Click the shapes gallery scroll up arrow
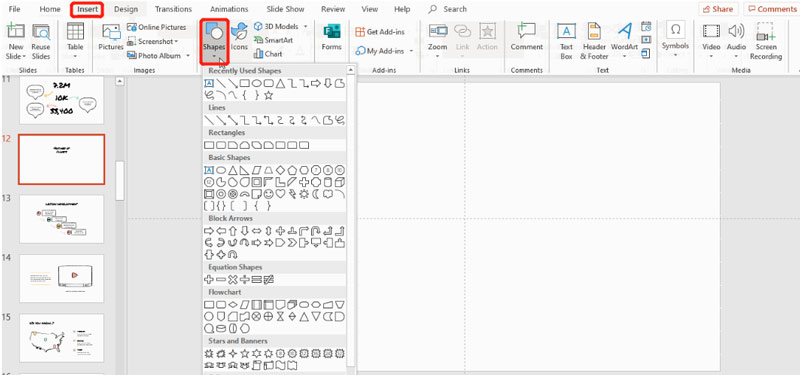 tap(351, 70)
